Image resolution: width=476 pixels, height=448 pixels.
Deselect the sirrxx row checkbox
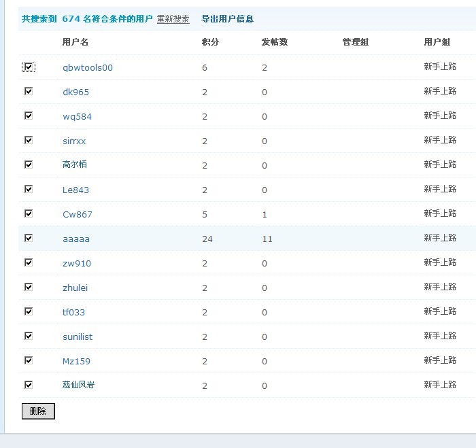pos(29,141)
